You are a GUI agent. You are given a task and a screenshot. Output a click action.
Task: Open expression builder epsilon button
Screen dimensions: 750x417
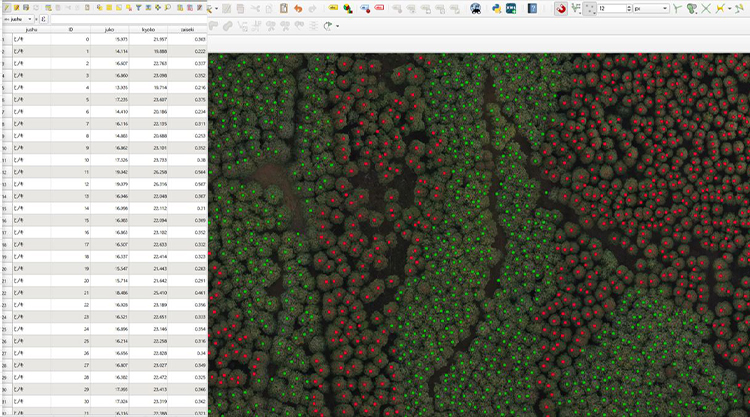43,19
